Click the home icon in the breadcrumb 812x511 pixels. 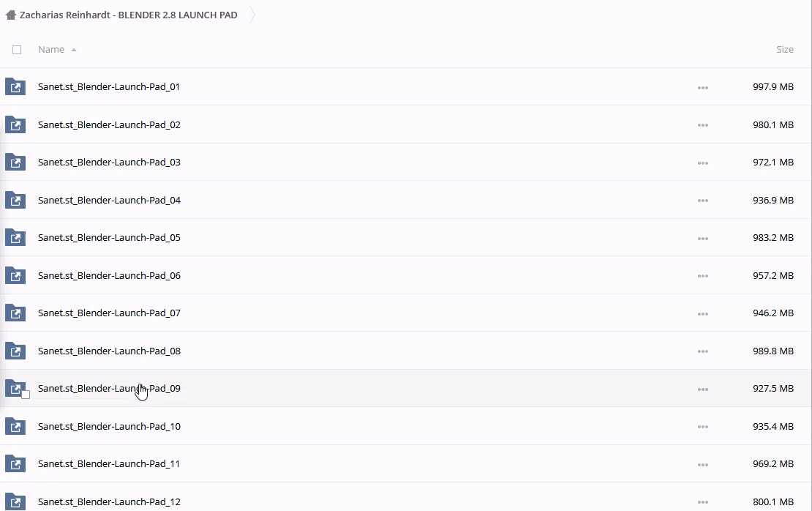[x=10, y=15]
